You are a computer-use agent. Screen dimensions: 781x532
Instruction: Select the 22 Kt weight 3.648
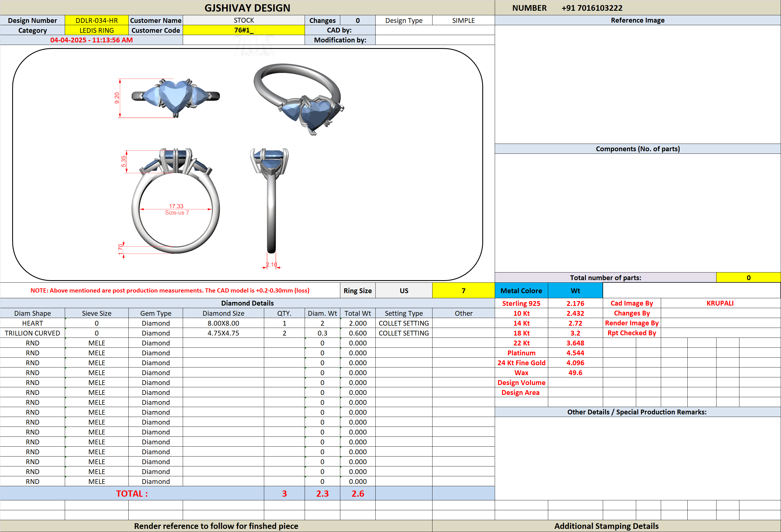[575, 343]
